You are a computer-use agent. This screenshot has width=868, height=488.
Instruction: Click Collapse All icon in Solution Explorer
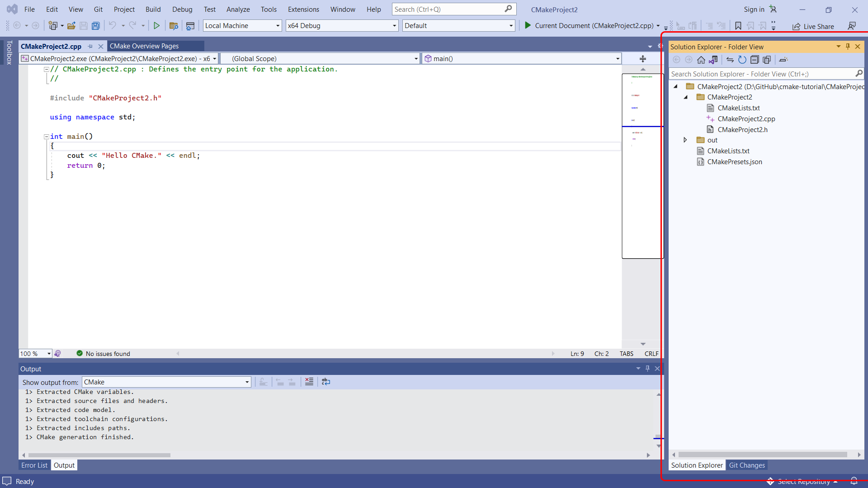coord(755,60)
